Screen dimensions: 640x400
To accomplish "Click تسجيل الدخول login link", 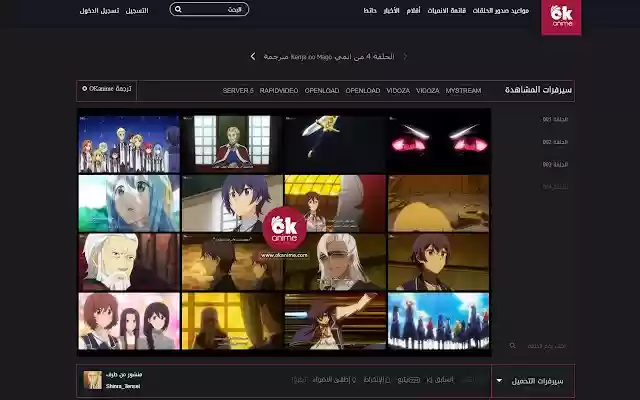I will tap(99, 11).
